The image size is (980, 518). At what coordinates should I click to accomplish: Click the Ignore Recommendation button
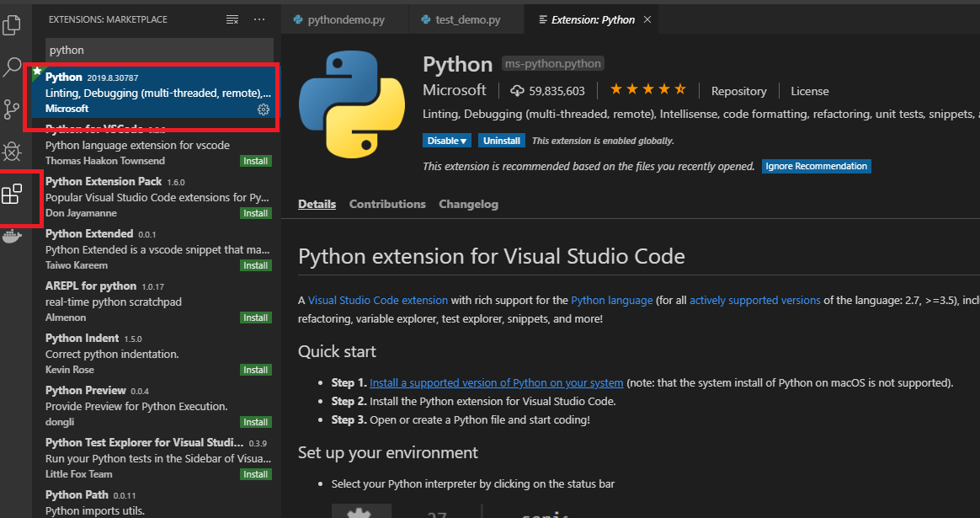(x=816, y=166)
